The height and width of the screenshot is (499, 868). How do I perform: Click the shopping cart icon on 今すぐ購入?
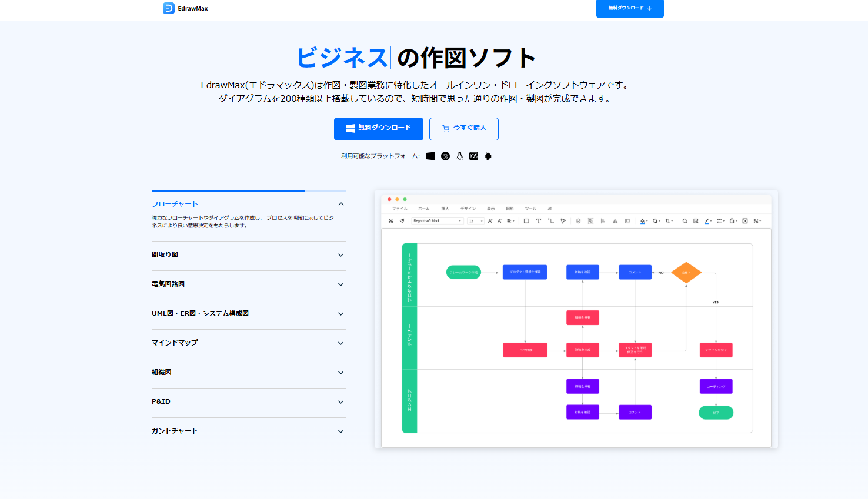[446, 129]
